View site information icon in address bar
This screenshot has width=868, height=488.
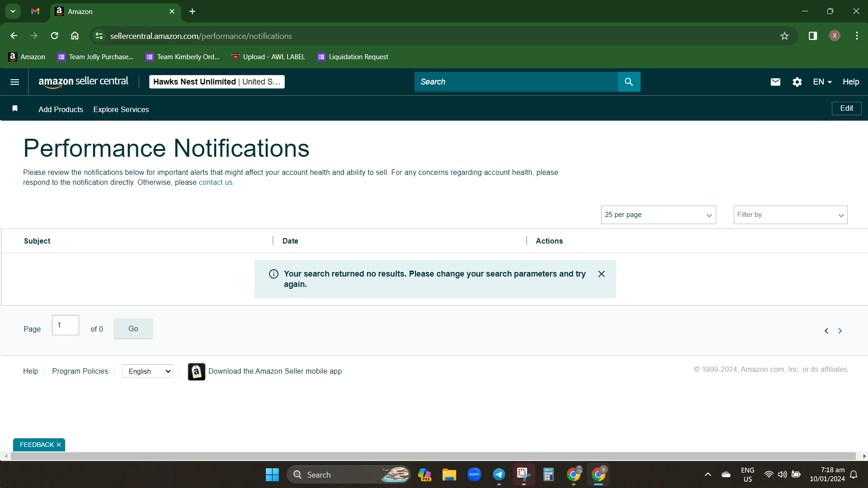point(99,36)
